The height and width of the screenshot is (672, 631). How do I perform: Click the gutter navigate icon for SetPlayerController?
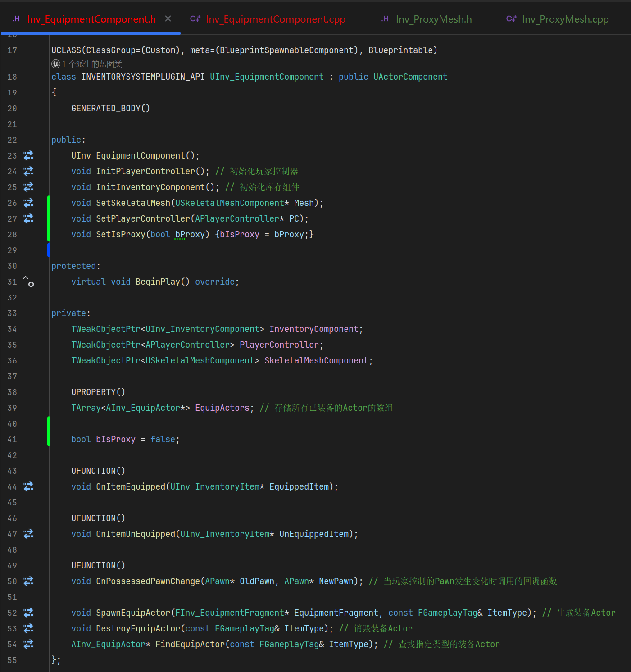(28, 218)
